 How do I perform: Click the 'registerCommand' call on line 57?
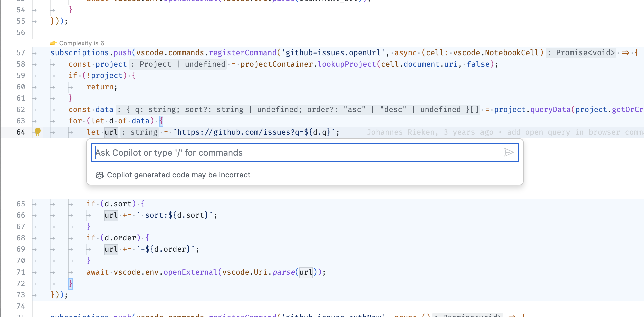click(x=243, y=52)
